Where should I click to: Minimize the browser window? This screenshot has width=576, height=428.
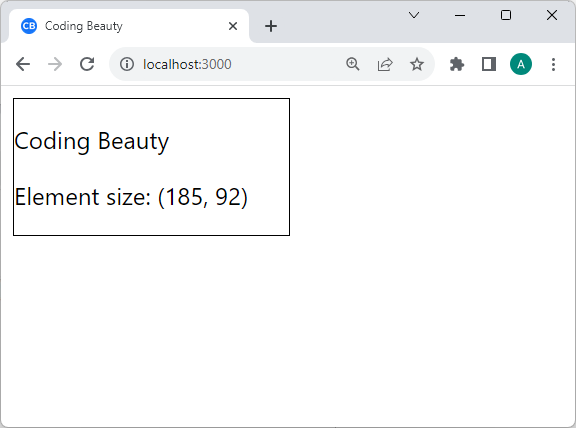460,15
